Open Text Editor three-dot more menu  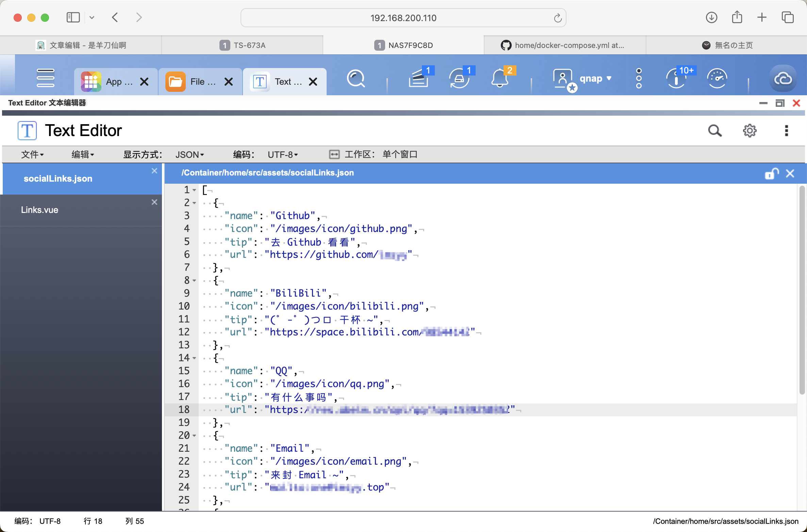[x=786, y=131]
